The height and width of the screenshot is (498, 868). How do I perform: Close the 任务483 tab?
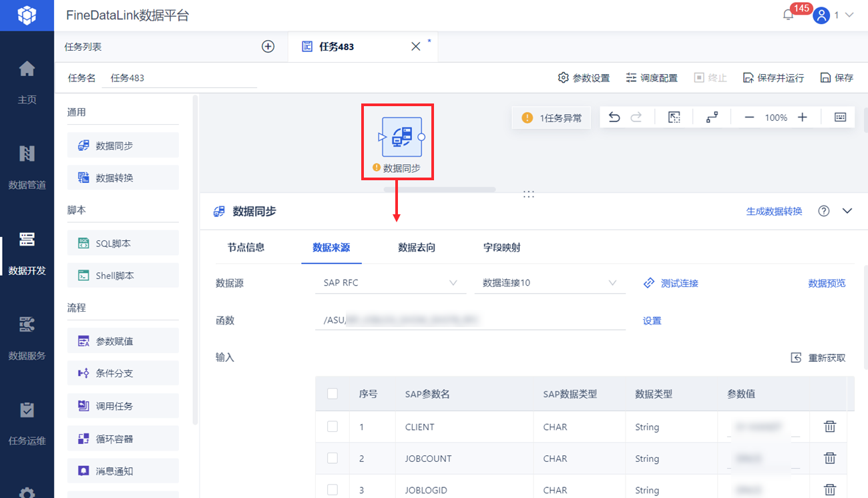coord(415,47)
